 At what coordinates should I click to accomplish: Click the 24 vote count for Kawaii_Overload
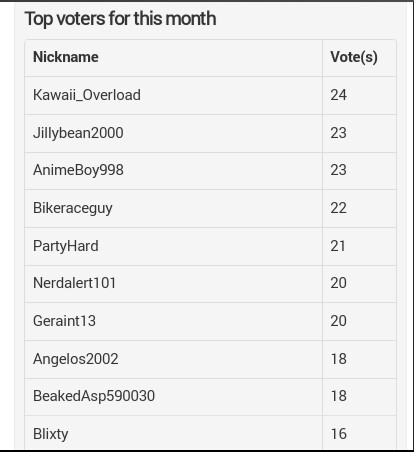[x=338, y=95]
